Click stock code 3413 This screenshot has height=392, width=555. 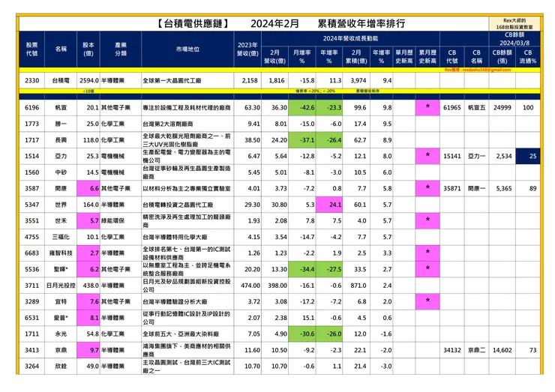[31, 350]
